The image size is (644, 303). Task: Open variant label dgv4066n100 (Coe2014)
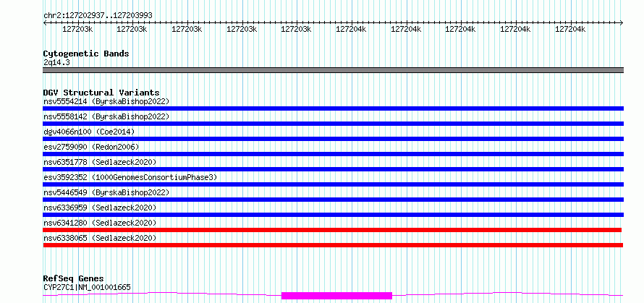[x=89, y=132]
